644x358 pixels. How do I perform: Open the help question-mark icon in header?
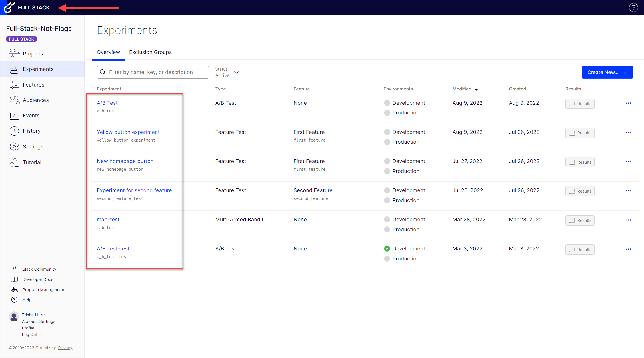633,7
